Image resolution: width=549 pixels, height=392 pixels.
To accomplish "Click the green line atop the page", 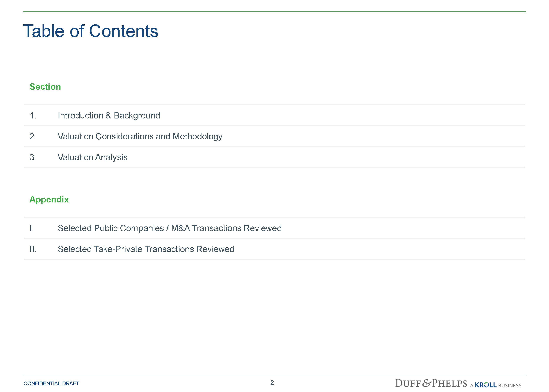I will pos(274,12).
